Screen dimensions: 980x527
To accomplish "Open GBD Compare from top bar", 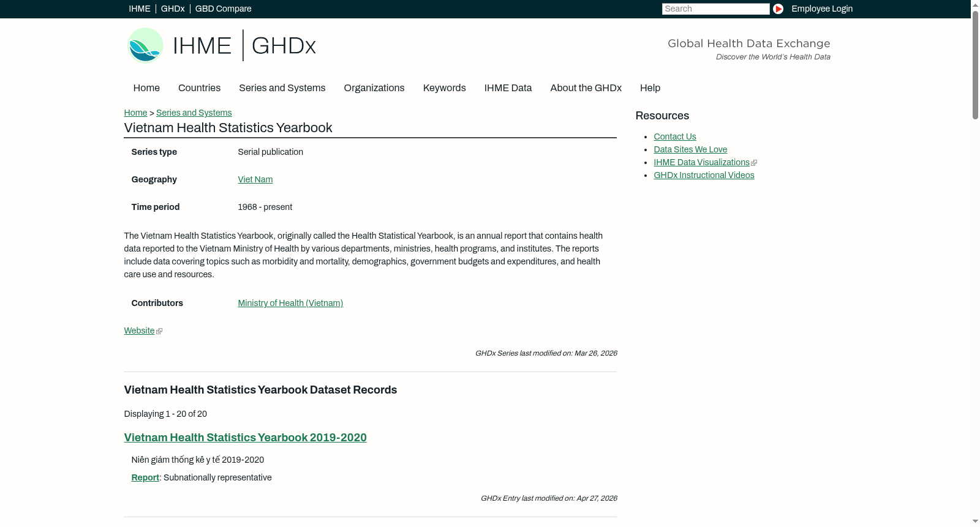I will click(x=223, y=9).
